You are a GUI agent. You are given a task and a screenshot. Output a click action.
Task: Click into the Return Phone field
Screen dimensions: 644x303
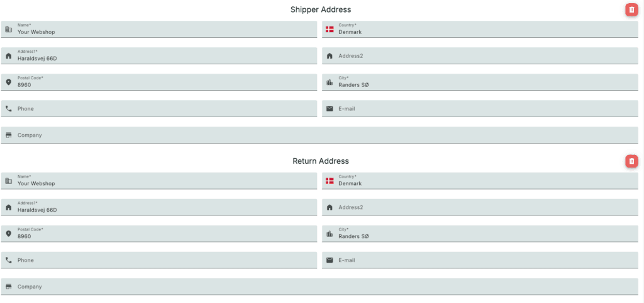(x=164, y=260)
